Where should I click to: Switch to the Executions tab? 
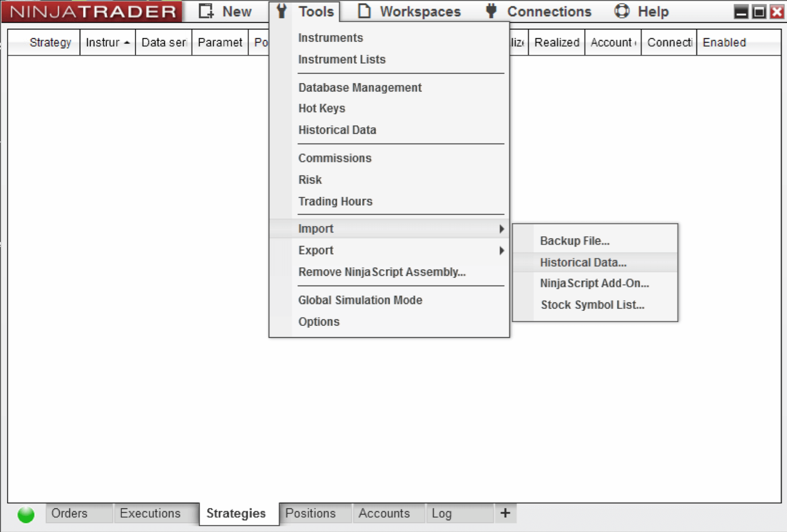click(156, 513)
